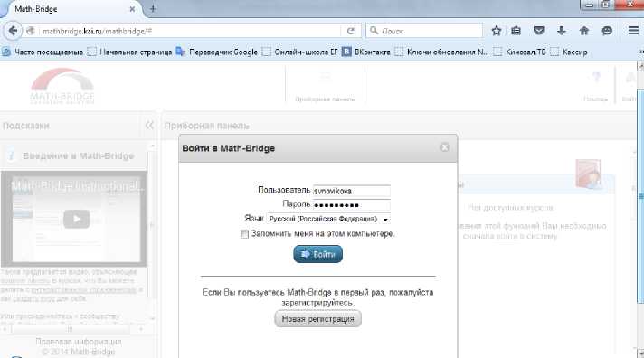Open a new tab with plus button
The width and height of the screenshot is (644, 358).
coord(153,9)
